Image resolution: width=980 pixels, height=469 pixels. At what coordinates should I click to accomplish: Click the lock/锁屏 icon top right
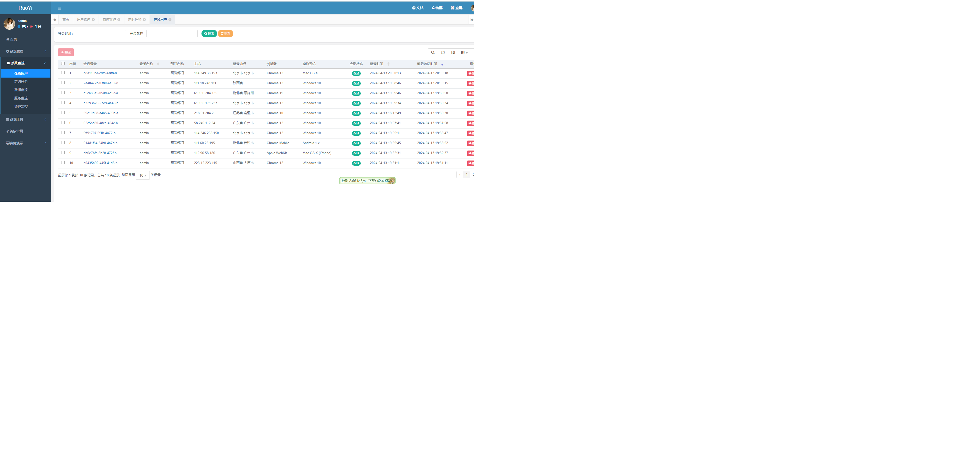point(438,7)
